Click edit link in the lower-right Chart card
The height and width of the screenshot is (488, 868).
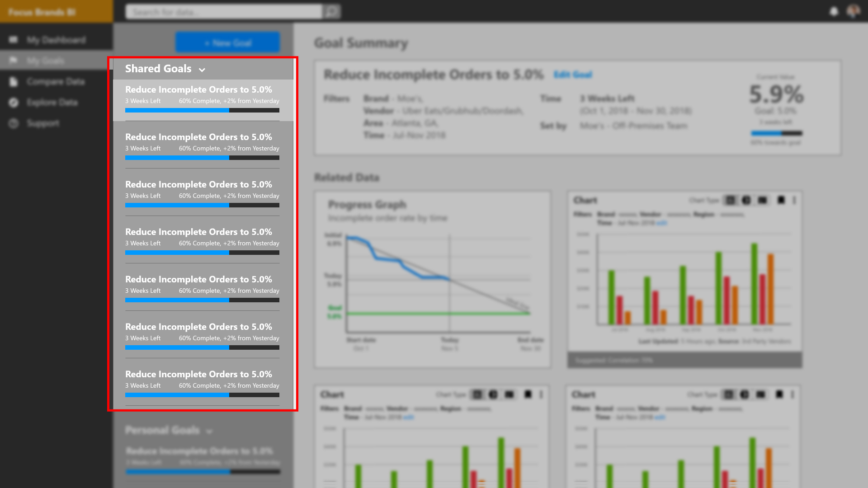660,417
